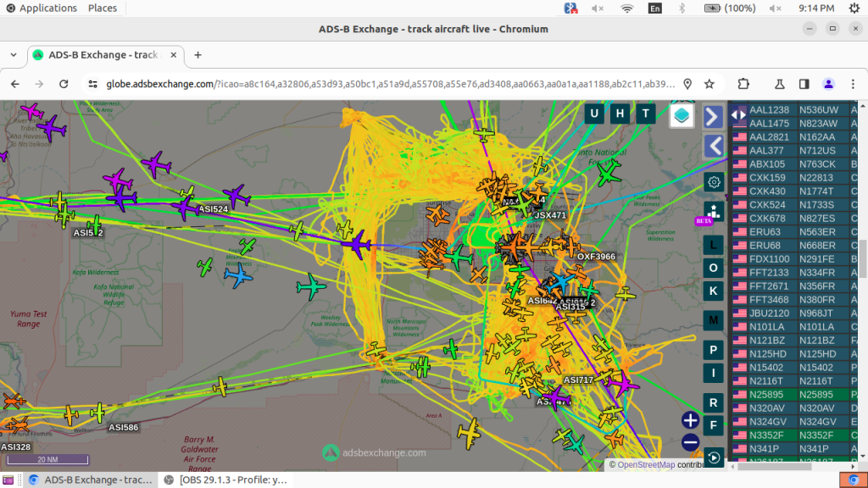Expand sidebar with right chevron button

point(713,117)
